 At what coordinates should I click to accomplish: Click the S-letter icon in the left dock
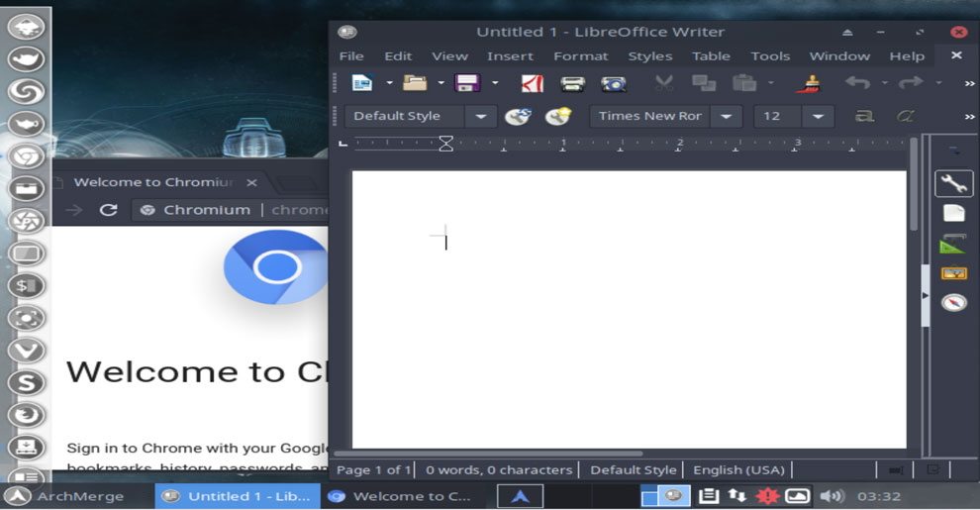(x=27, y=382)
